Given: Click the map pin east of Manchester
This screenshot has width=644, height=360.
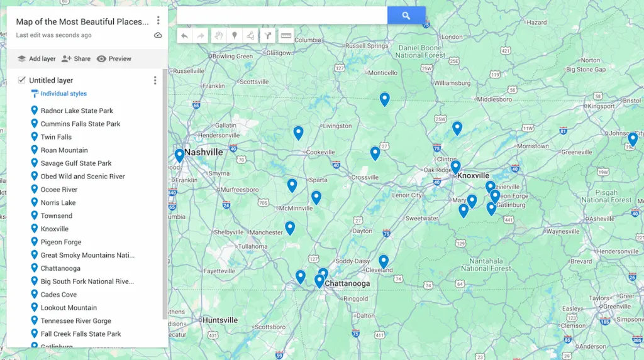Looking at the screenshot, I should [290, 228].
